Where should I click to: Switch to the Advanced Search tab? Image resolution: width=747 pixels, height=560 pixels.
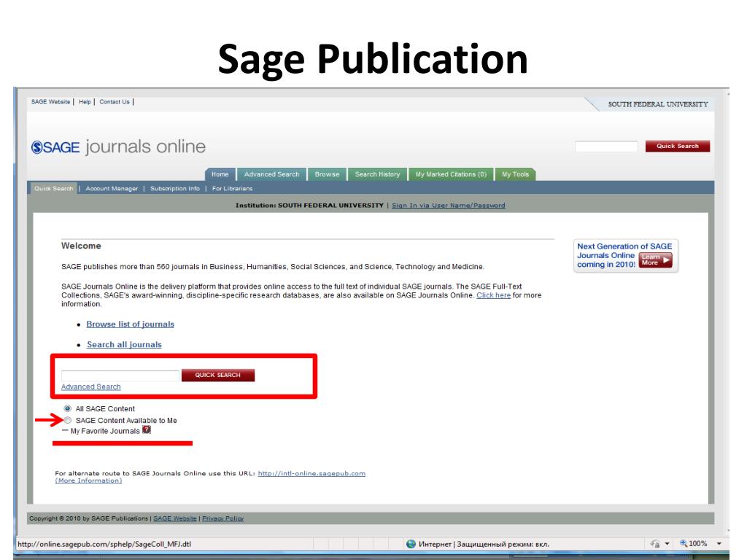pos(271,174)
